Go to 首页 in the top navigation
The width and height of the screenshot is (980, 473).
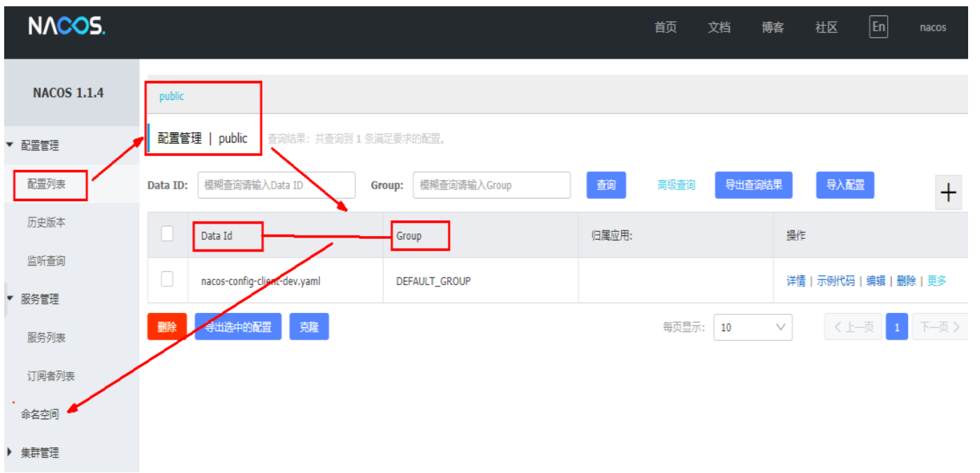tap(666, 27)
